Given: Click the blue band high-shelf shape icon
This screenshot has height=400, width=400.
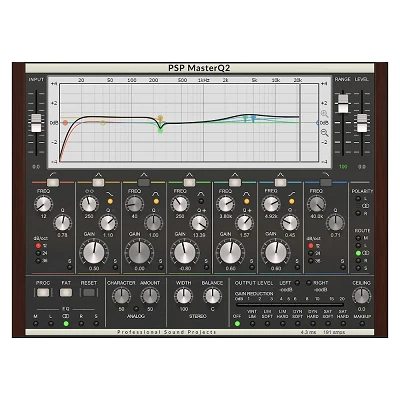Looking at the screenshot, I should pos(292,194).
